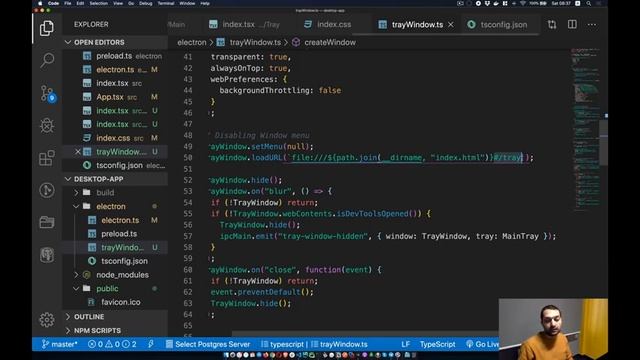Open electron.ts from the Open Editors list

(x=115, y=70)
